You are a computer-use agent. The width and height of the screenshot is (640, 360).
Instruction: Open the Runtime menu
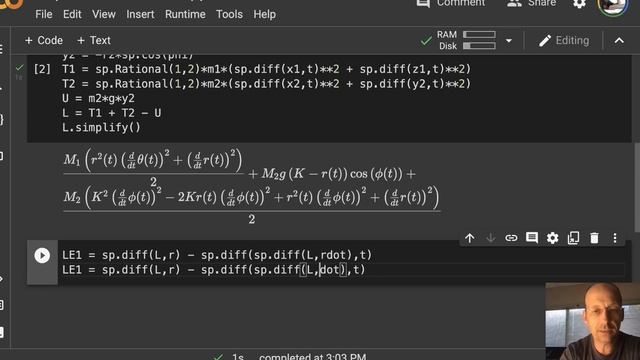185,14
